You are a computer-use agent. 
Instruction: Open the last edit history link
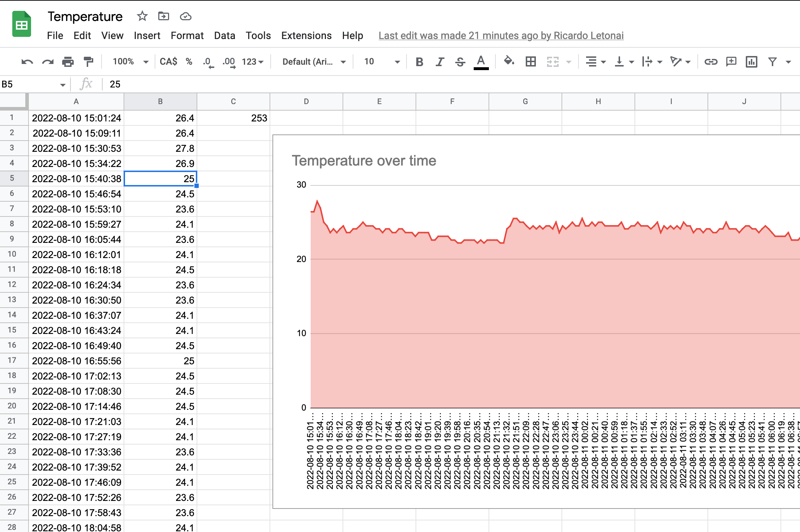pyautogui.click(x=501, y=35)
